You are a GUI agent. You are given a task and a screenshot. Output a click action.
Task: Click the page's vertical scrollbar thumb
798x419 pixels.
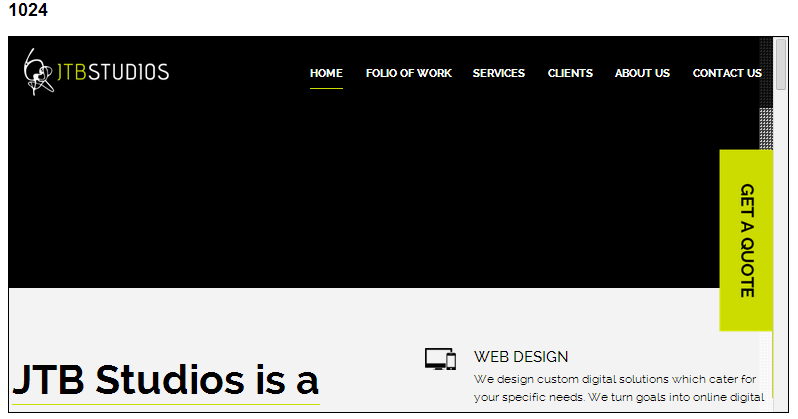(781, 65)
